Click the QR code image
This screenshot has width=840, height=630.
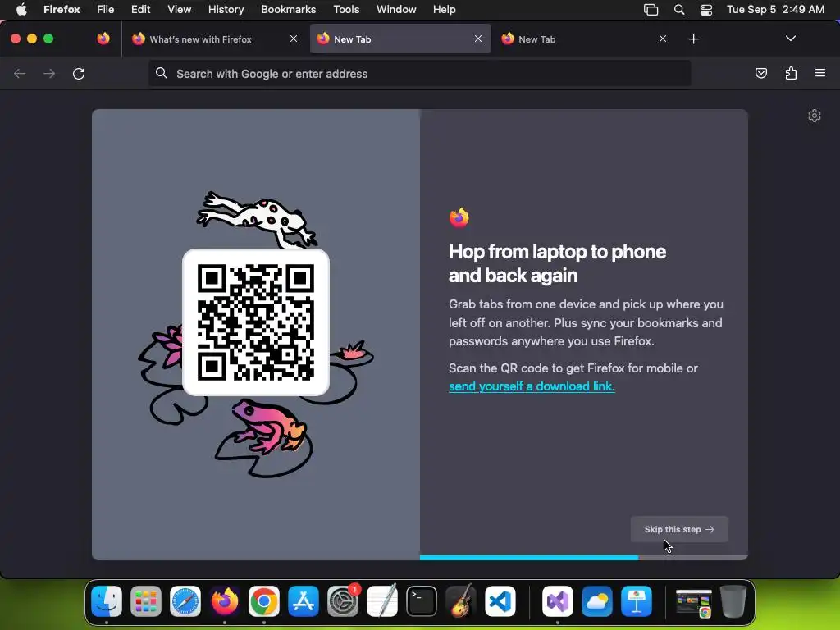tap(256, 322)
